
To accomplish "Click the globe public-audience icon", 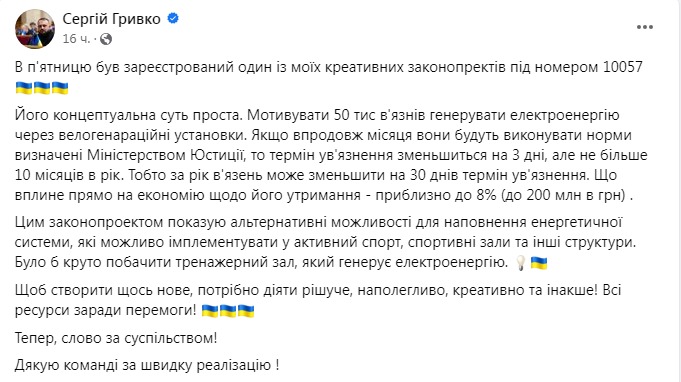I will pyautogui.click(x=106, y=39).
